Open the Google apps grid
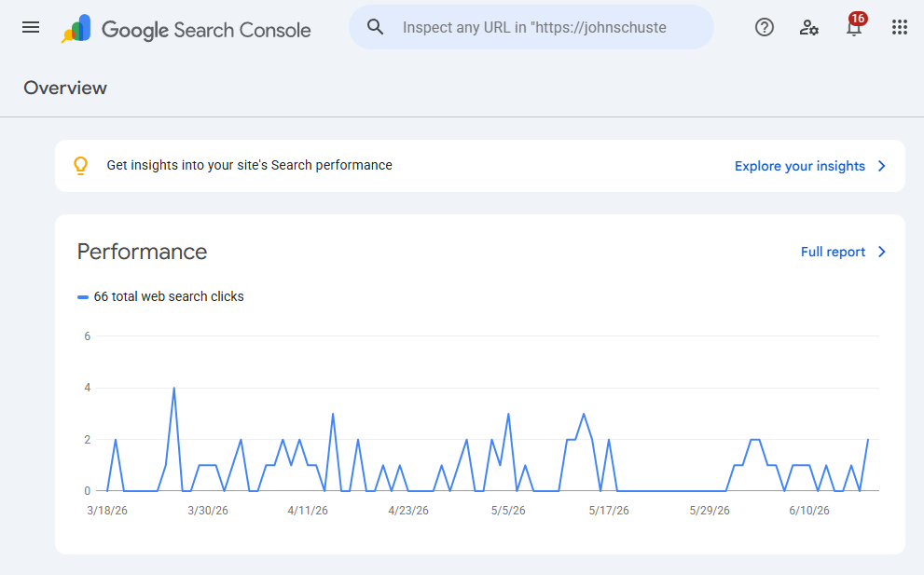Image resolution: width=924 pixels, height=575 pixels. point(899,27)
